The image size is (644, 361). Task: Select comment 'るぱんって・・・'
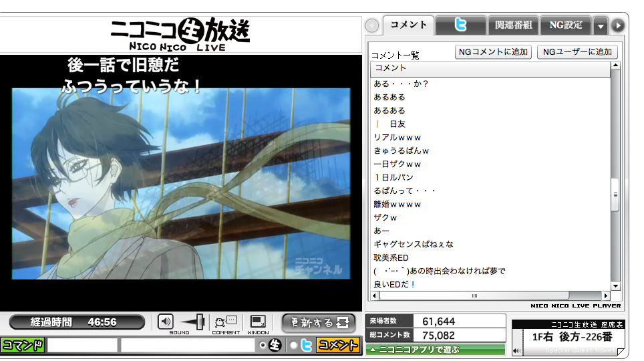(x=404, y=191)
